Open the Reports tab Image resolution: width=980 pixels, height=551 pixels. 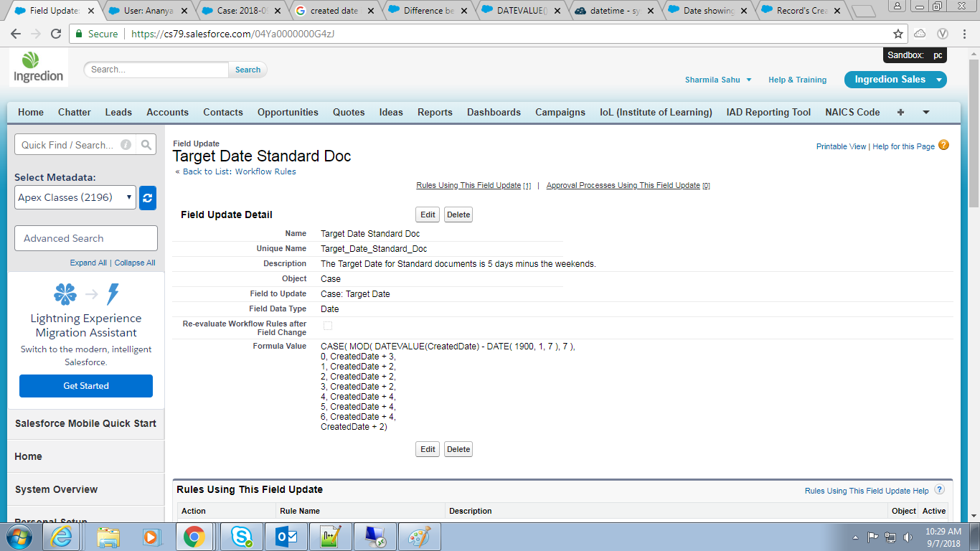coord(435,112)
